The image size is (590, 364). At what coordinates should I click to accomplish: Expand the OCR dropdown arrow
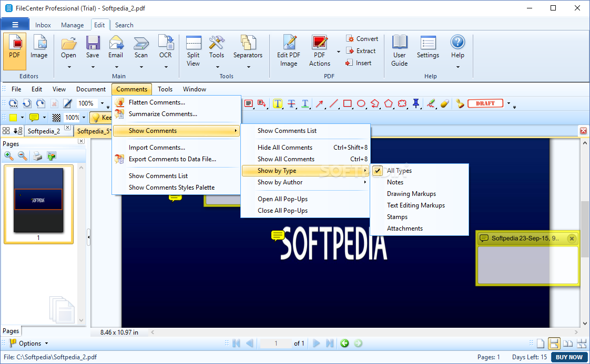coord(166,67)
